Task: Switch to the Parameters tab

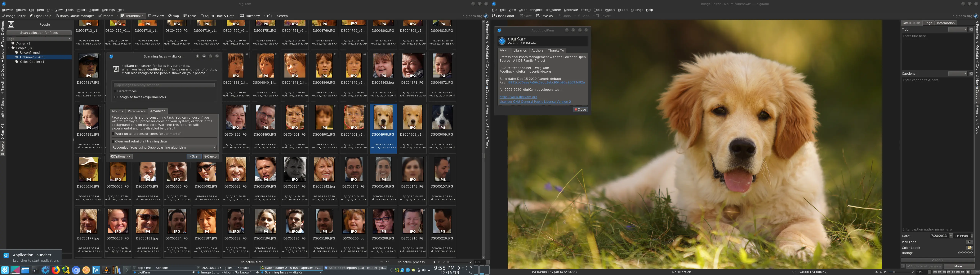Action: click(137, 111)
